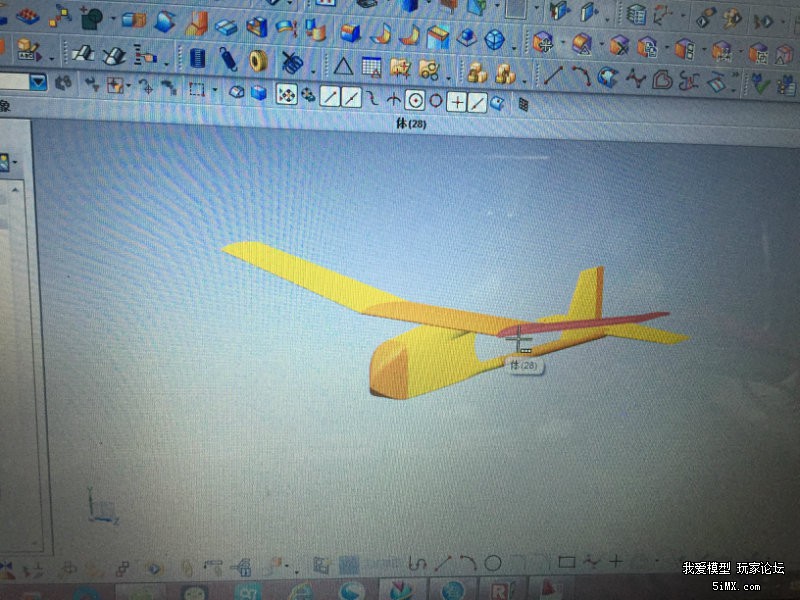Open dropdown arrow beside ABC box icon
Viewport: 800px width, 600px height.
pyautogui.click(x=52, y=59)
